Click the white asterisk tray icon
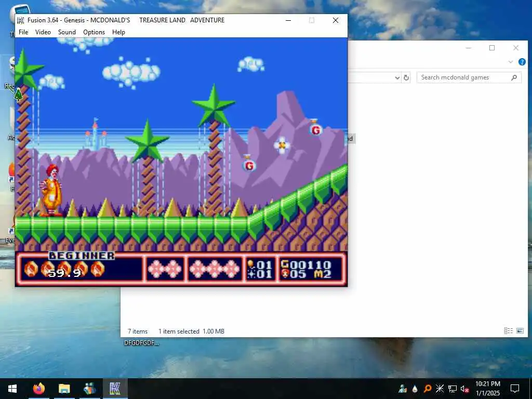This screenshot has width=532, height=399. pyautogui.click(x=440, y=389)
